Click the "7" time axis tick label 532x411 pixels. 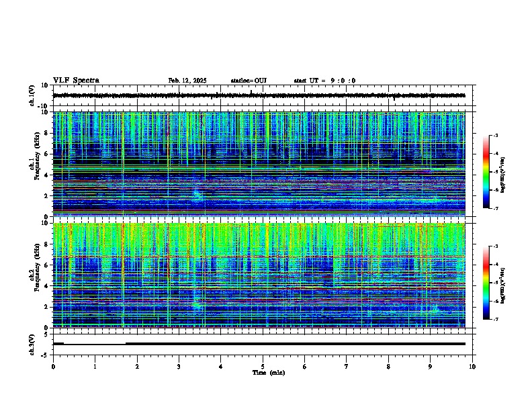click(347, 367)
